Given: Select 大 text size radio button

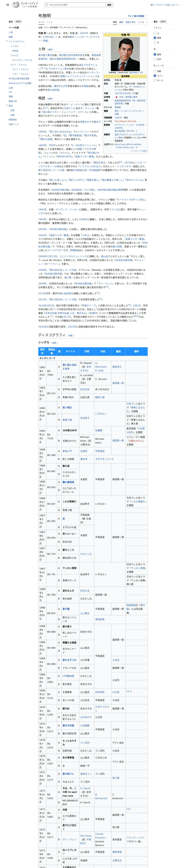Looking at the screenshot, I should pyautogui.click(x=155, y=42).
